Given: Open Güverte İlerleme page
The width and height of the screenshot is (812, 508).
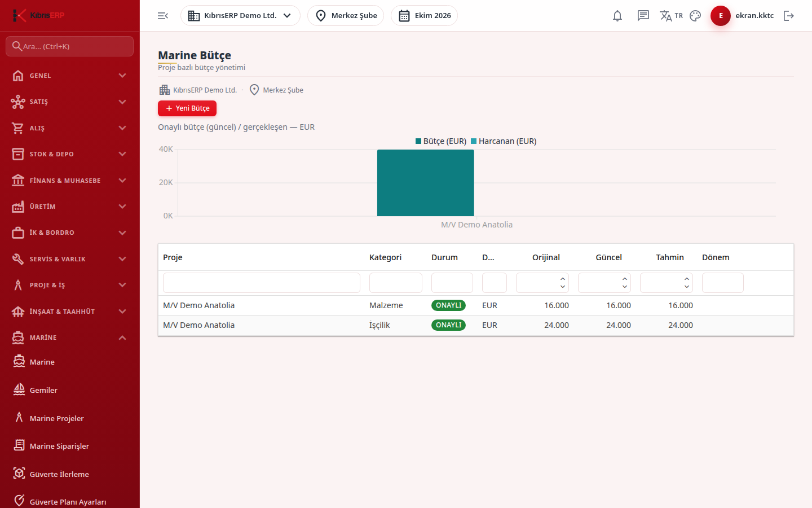Looking at the screenshot, I should point(70,474).
